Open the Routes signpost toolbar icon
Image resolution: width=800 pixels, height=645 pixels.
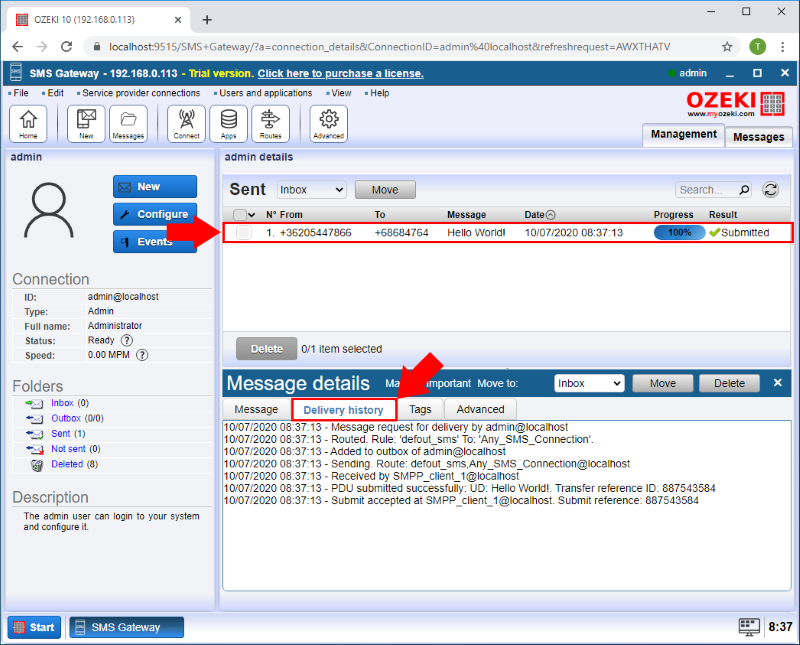coord(270,123)
